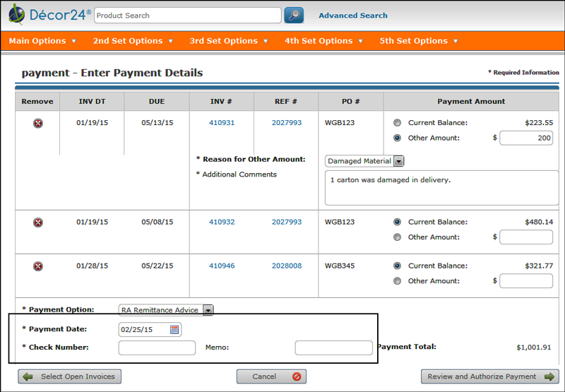The width and height of the screenshot is (565, 392).
Task: Open the Main Options menu
Action: pos(42,41)
